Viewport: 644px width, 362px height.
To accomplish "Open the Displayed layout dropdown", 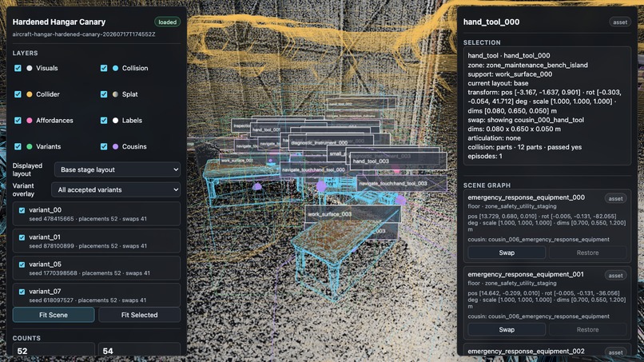I will pos(117,169).
